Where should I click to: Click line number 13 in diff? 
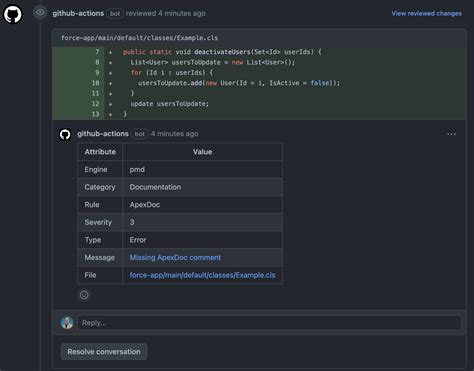95,114
